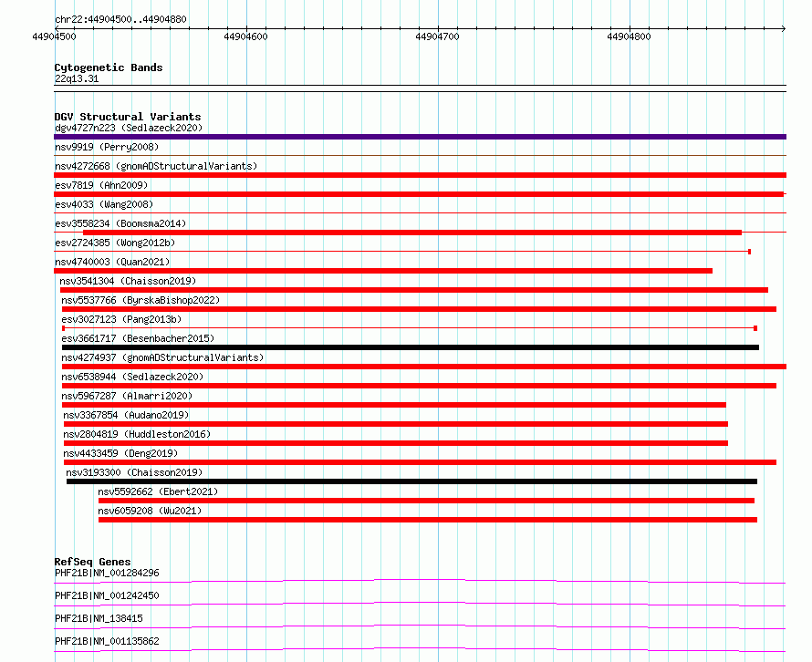Click the black bar under esv3661717
The image size is (812, 662).
point(411,347)
